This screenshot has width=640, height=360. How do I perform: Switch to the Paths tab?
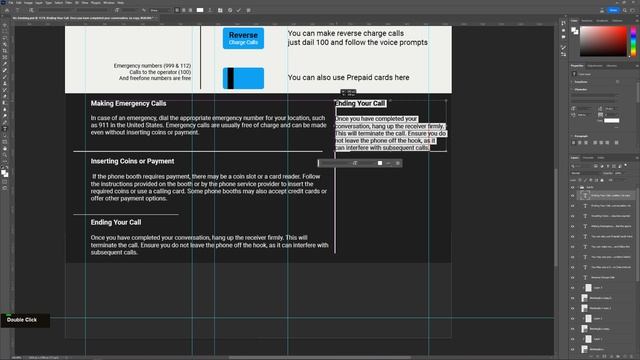[x=601, y=158]
